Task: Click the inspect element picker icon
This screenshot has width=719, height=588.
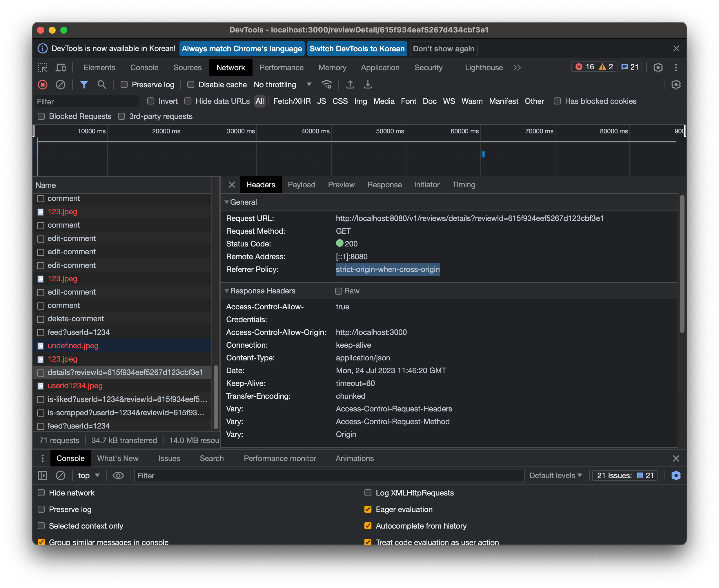Action: point(43,68)
